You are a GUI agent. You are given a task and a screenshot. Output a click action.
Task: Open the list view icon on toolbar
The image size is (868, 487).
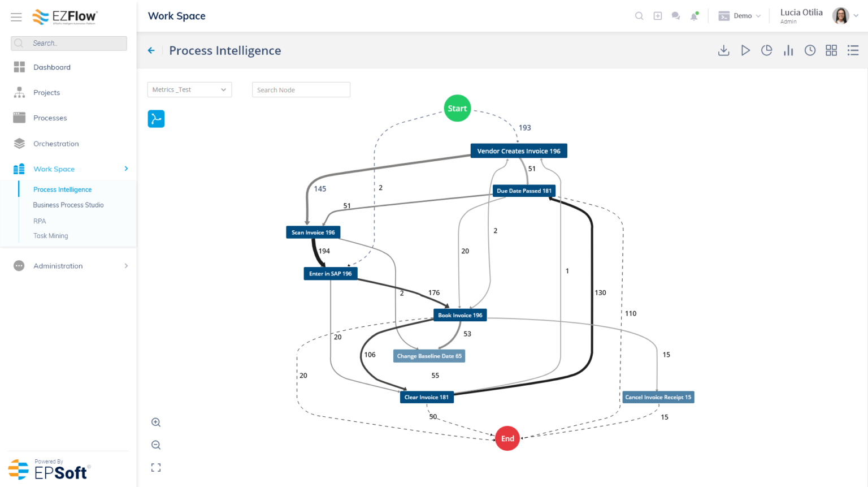[x=853, y=50]
